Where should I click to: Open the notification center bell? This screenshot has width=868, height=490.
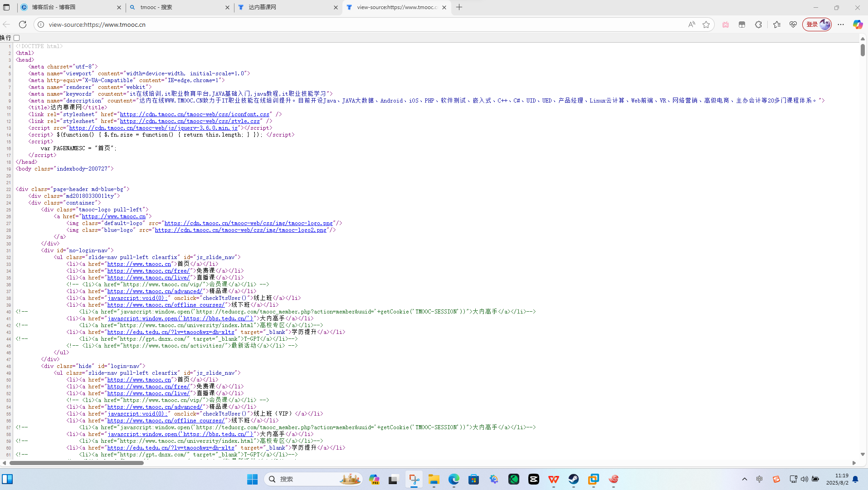[x=856, y=479]
